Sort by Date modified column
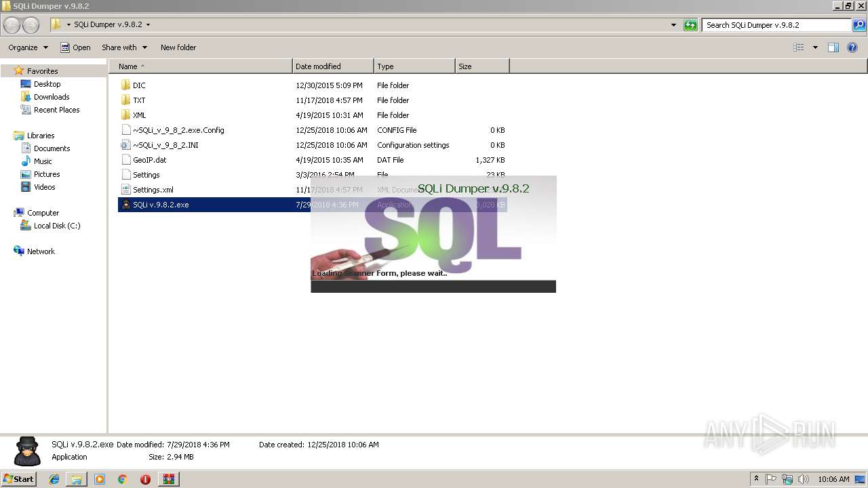The width and height of the screenshot is (868, 488). coord(333,66)
